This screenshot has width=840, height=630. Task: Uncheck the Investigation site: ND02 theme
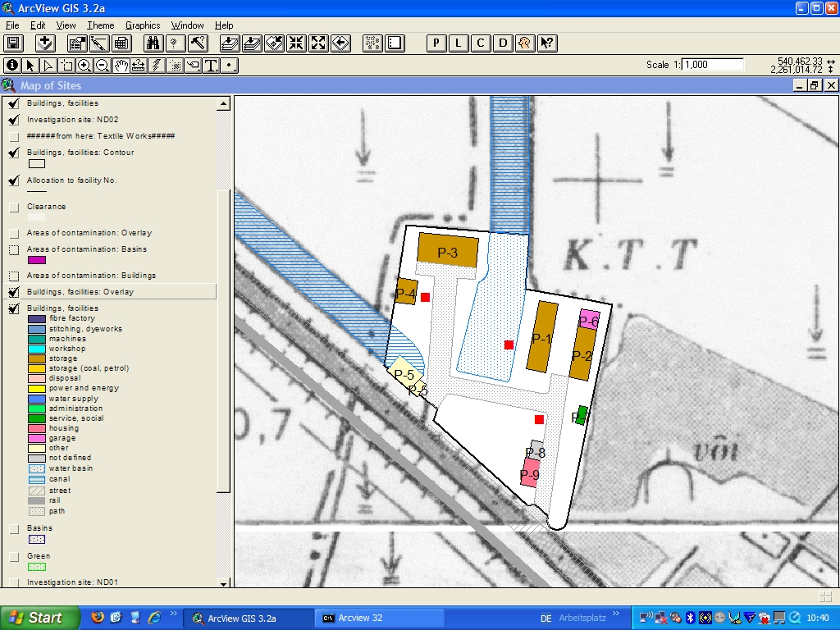pos(13,120)
